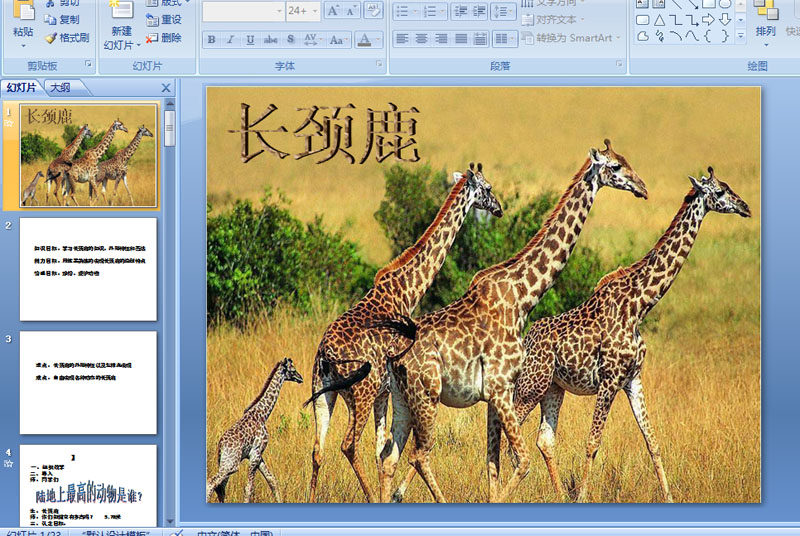Click the Paste (粘贴) clipboard icon

click(x=23, y=10)
